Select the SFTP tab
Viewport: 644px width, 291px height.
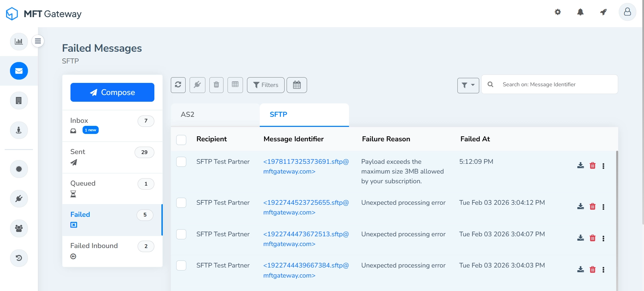point(304,115)
